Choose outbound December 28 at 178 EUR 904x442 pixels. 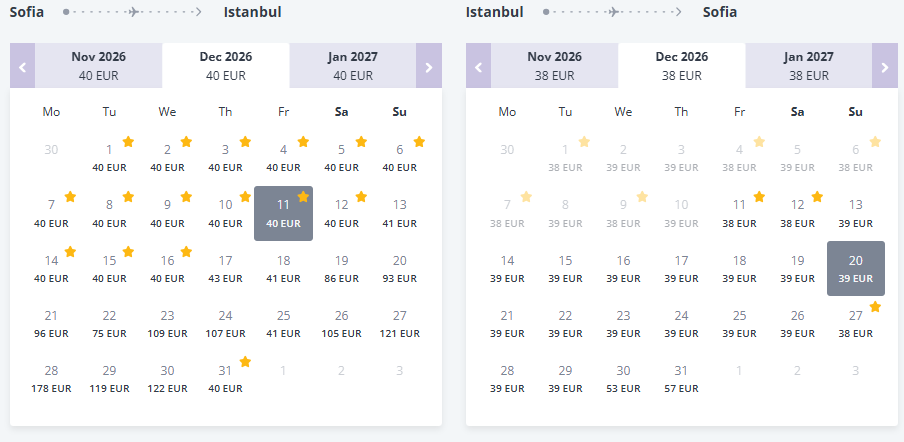click(51, 379)
